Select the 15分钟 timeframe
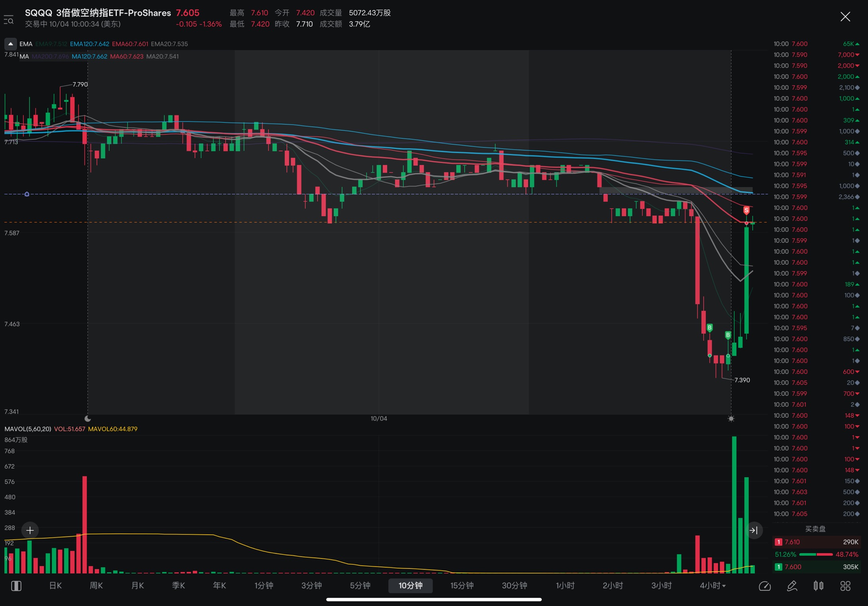868x606 pixels. pyautogui.click(x=462, y=586)
